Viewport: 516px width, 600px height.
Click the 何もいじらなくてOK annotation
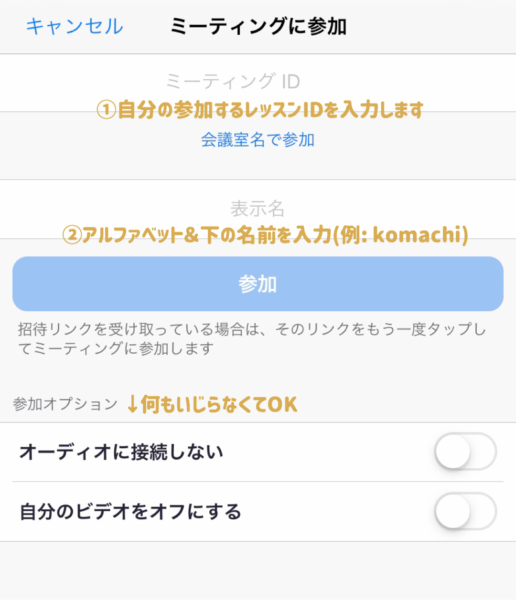219,404
